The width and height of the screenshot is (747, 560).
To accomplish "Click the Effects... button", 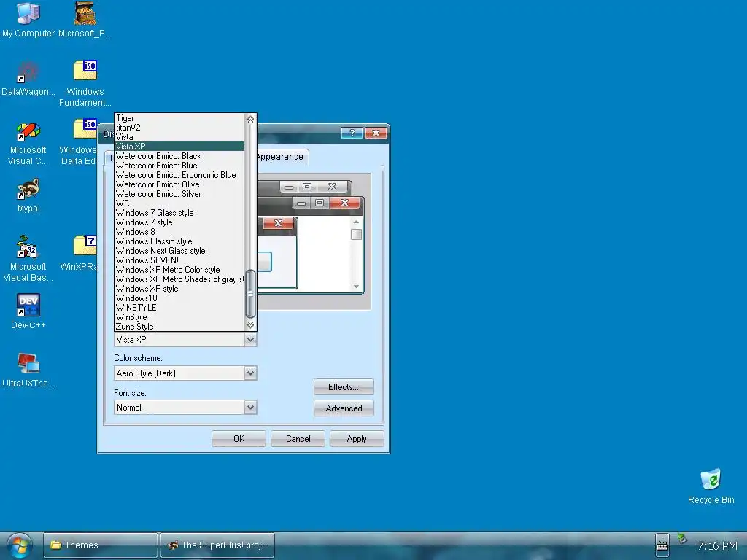I will click(344, 387).
